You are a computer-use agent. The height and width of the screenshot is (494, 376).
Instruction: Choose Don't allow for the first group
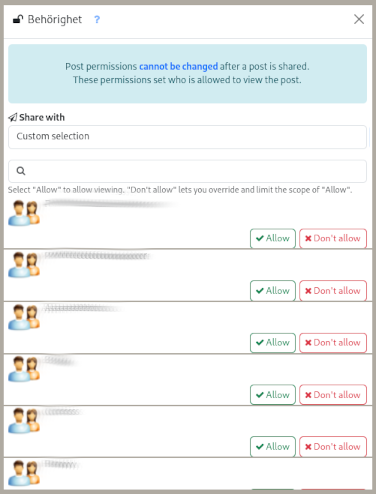coord(333,238)
